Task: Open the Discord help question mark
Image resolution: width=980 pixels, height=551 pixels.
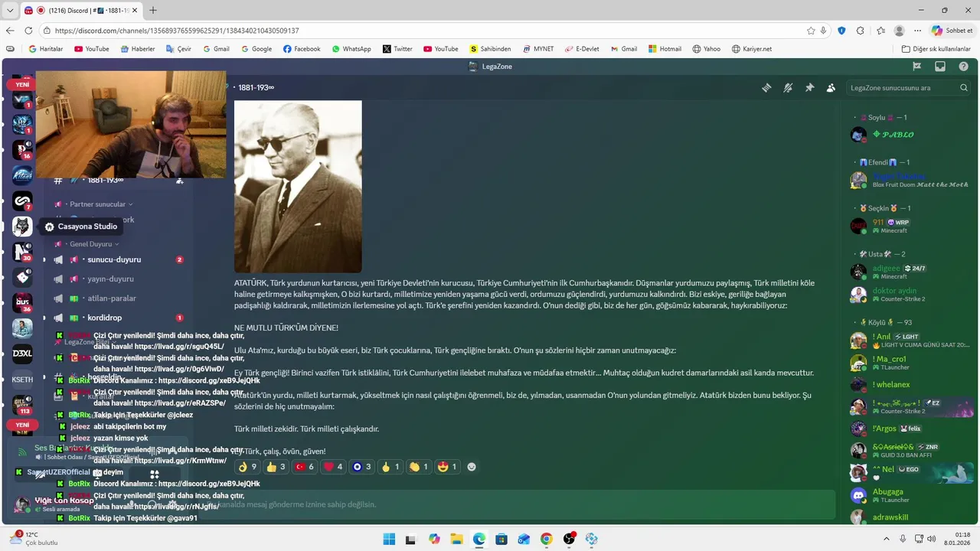Action: [x=964, y=67]
